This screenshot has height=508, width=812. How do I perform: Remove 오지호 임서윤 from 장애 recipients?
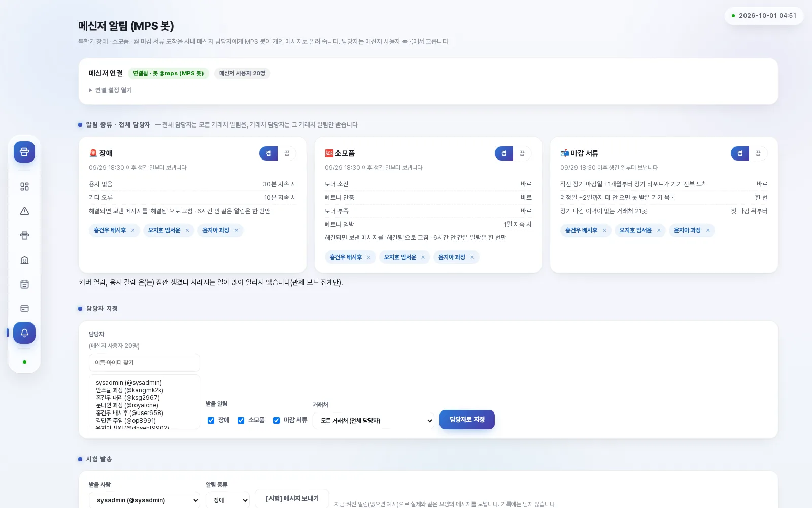[187, 230]
